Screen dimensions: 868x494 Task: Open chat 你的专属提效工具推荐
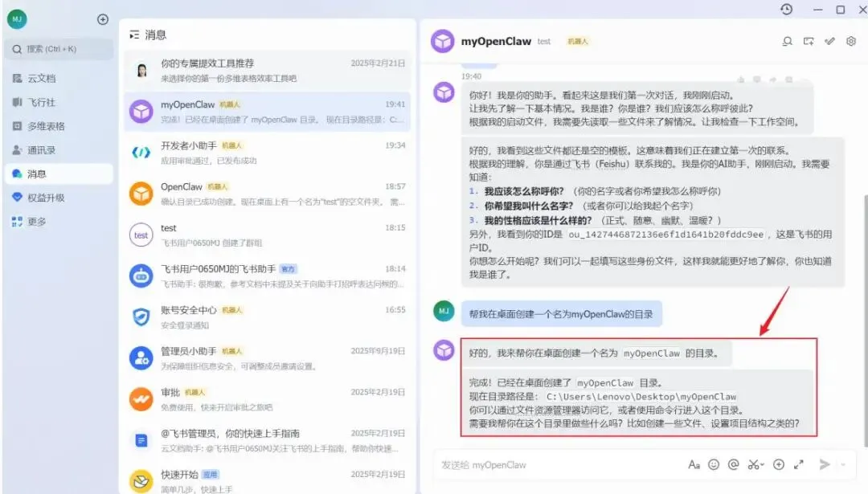coord(268,71)
